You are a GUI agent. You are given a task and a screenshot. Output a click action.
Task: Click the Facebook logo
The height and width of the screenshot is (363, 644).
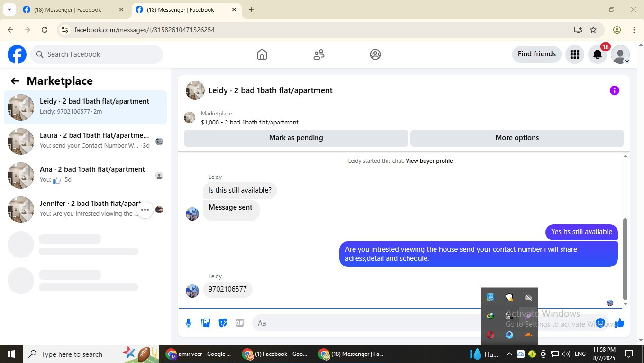pos(17,54)
